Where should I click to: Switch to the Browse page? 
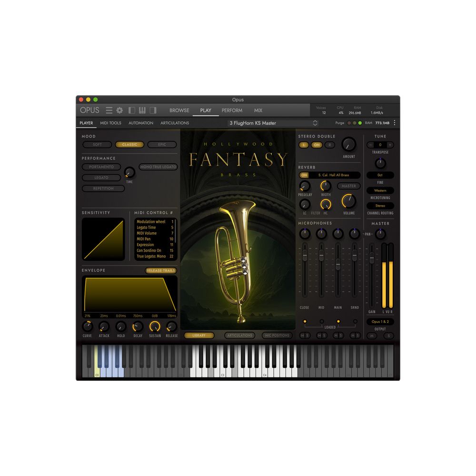click(179, 110)
